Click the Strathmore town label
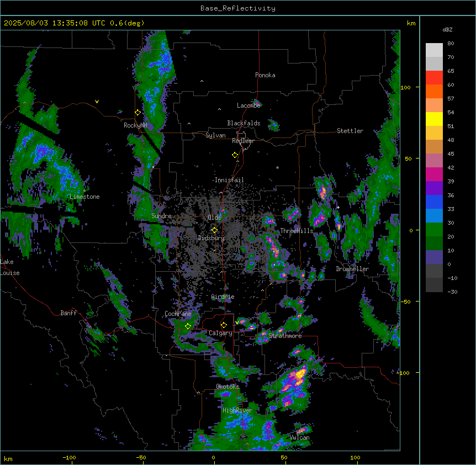Image resolution: width=476 pixels, height=465 pixels. pyautogui.click(x=285, y=336)
